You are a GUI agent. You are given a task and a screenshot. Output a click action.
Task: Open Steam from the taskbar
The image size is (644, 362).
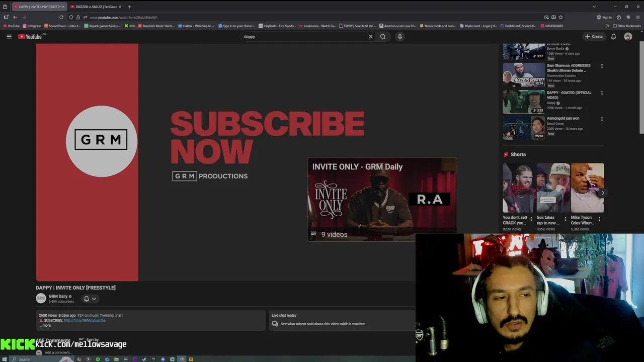coord(144,359)
